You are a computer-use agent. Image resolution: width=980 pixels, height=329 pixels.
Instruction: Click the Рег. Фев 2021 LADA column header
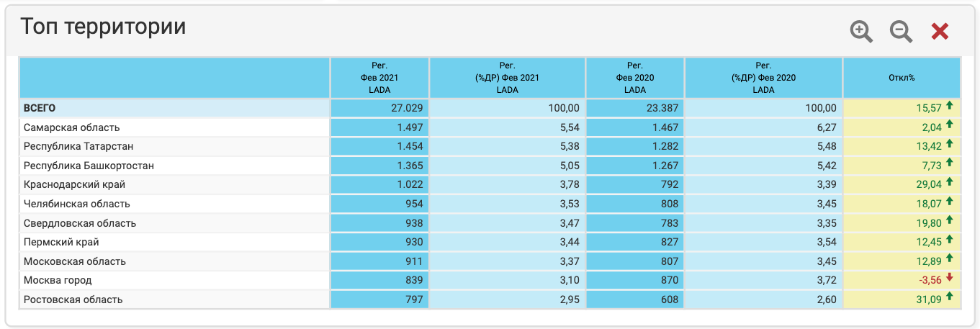pyautogui.click(x=379, y=78)
